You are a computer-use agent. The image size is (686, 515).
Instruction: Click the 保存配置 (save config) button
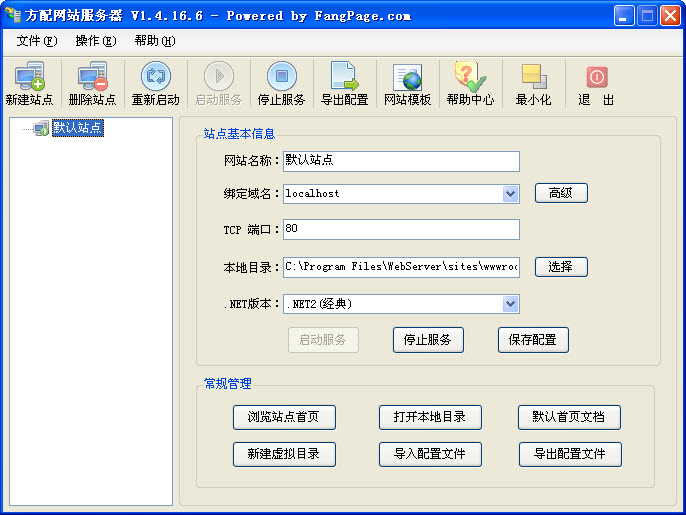click(x=533, y=340)
